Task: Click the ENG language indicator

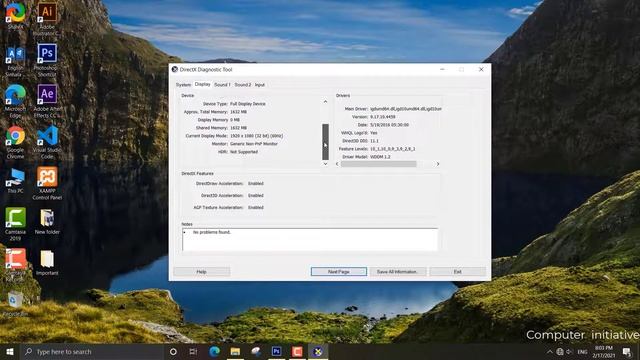Action: (x=582, y=351)
